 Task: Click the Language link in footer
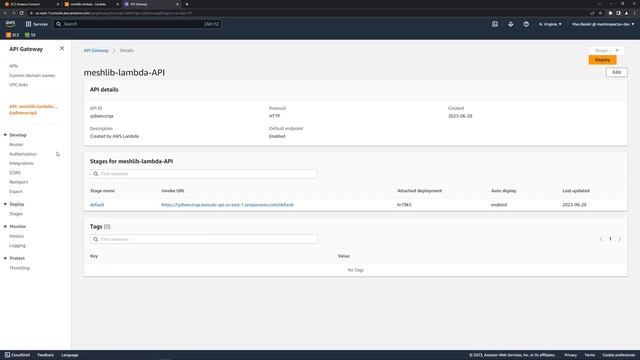coord(70,355)
